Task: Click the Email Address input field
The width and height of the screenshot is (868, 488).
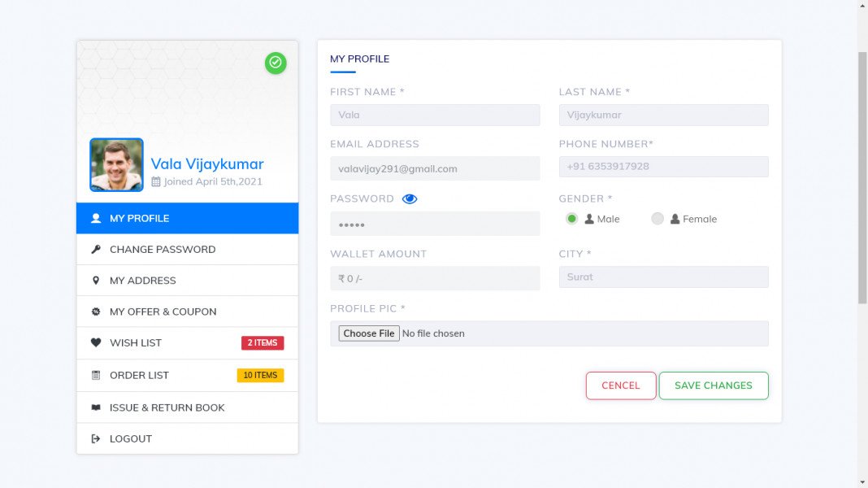Action: pyautogui.click(x=435, y=168)
